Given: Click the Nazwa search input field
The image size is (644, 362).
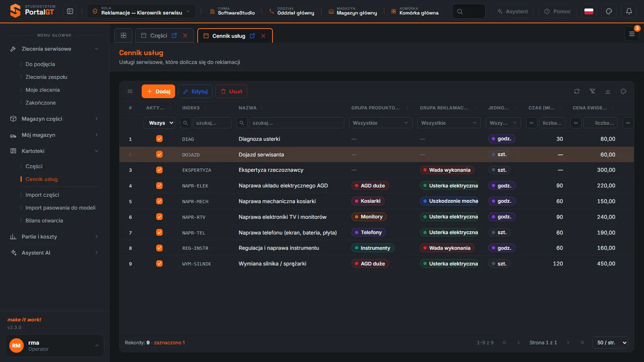Looking at the screenshot, I should point(297,123).
